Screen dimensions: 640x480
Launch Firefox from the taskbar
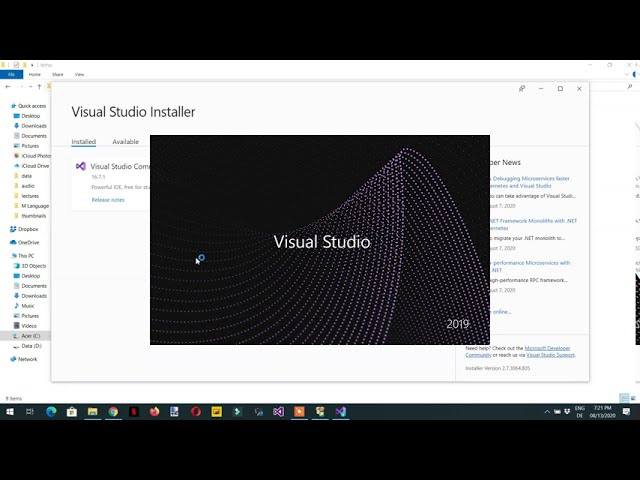point(154,412)
